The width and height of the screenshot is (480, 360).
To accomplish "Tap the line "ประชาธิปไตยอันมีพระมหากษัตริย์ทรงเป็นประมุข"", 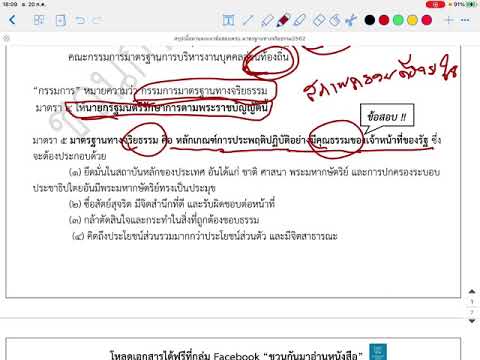I will [x=124, y=188].
